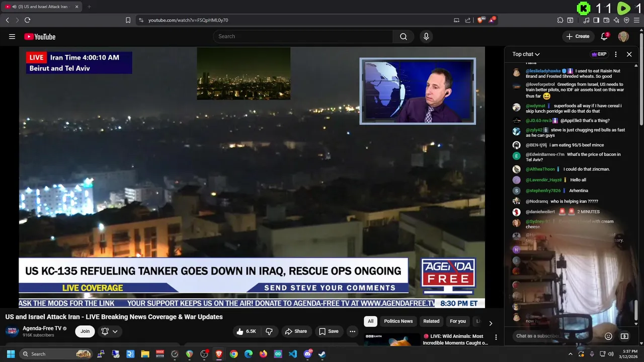Open the Brave Shields lion icon
This screenshot has width=644, height=362.
[x=481, y=20]
